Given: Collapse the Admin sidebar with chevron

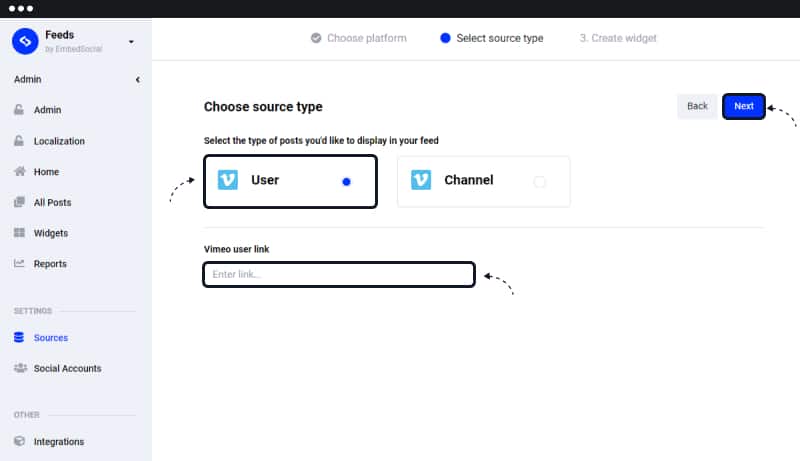Looking at the screenshot, I should pyautogui.click(x=138, y=80).
